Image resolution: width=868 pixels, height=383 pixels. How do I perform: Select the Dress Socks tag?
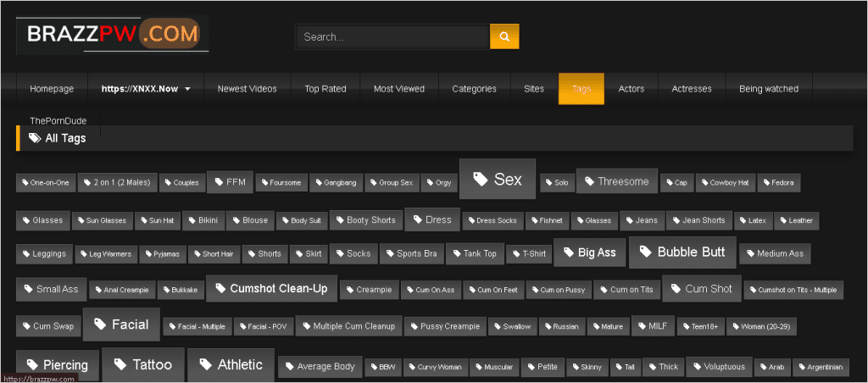(492, 220)
